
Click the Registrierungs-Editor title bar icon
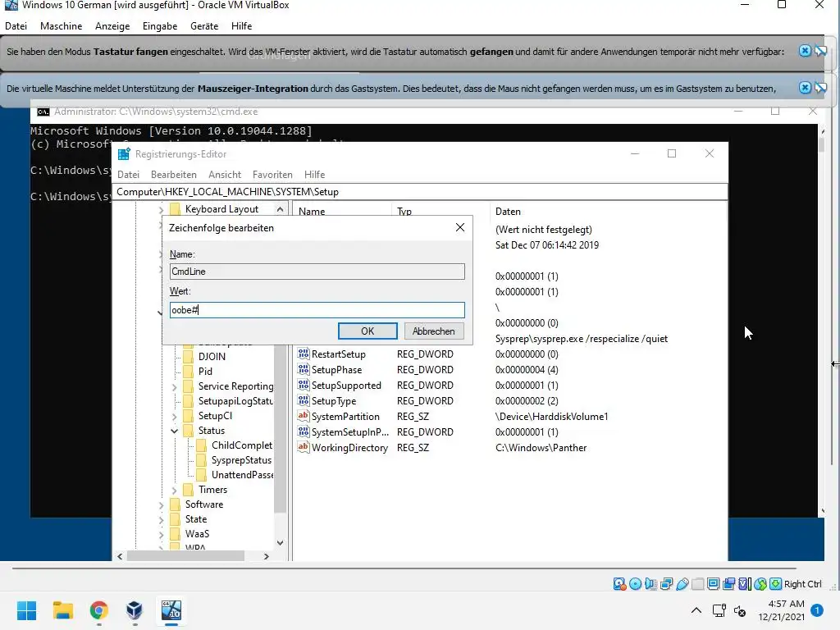coord(124,154)
